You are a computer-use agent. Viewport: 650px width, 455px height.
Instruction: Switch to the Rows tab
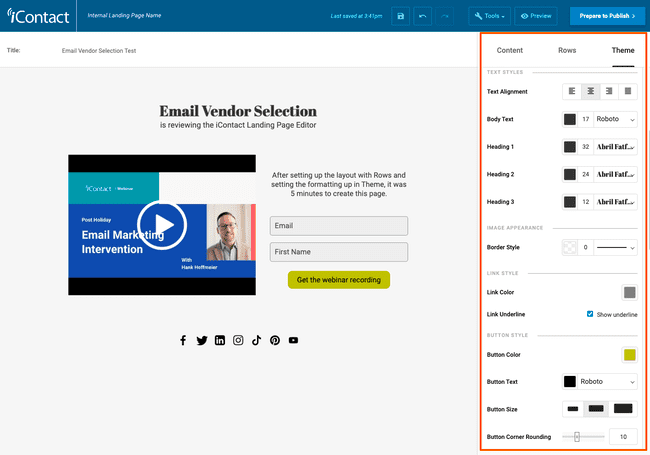(x=567, y=50)
